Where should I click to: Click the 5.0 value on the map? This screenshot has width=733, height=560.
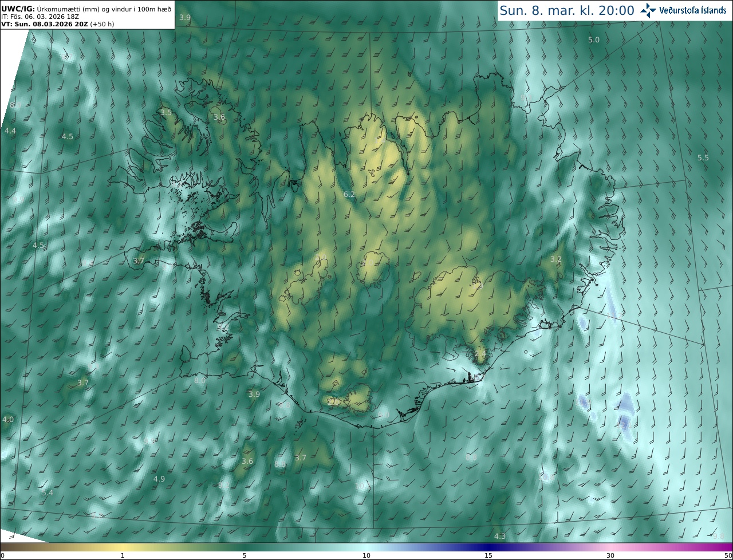594,40
